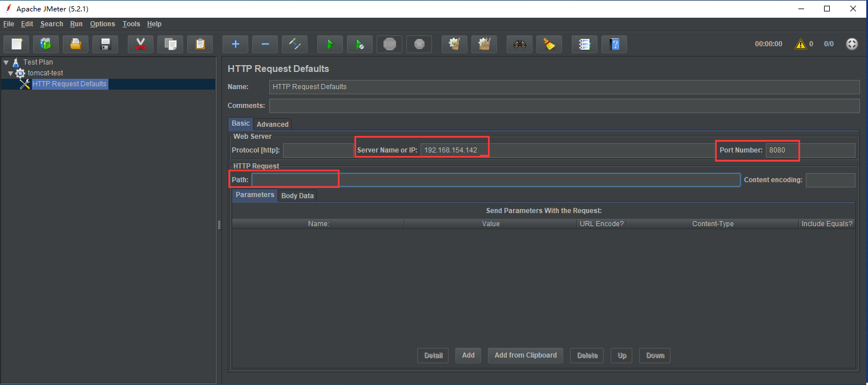
Task: Click the Down button
Action: pos(655,355)
